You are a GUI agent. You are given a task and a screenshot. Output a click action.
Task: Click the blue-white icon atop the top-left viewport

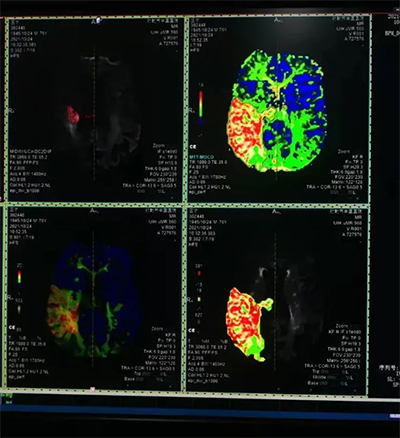[x=98, y=21]
